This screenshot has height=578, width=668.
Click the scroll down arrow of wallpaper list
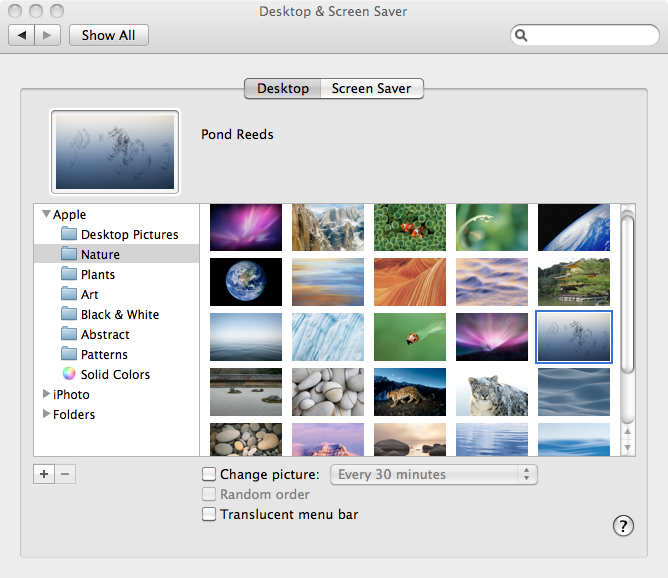click(628, 447)
